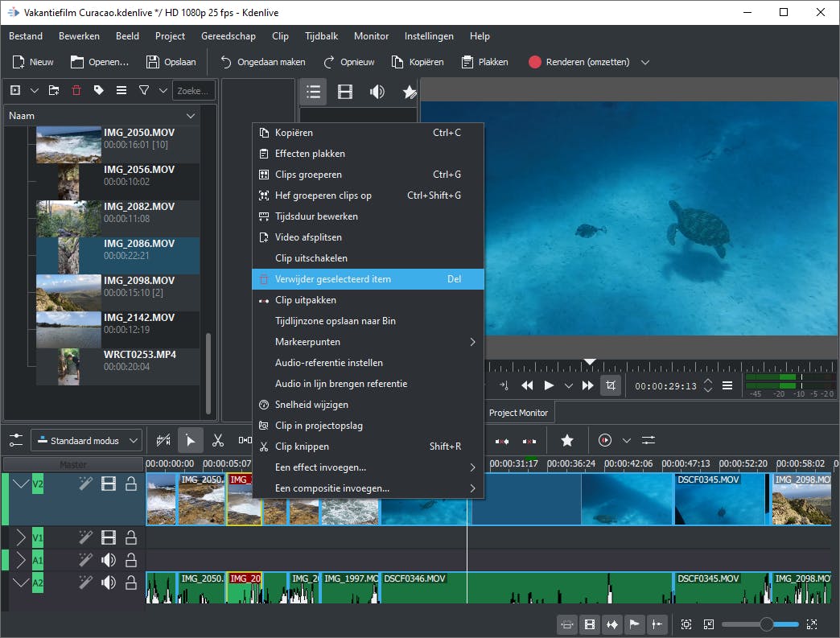Open the tag icon in bin toolbar
This screenshot has width=840, height=638.
[x=99, y=90]
